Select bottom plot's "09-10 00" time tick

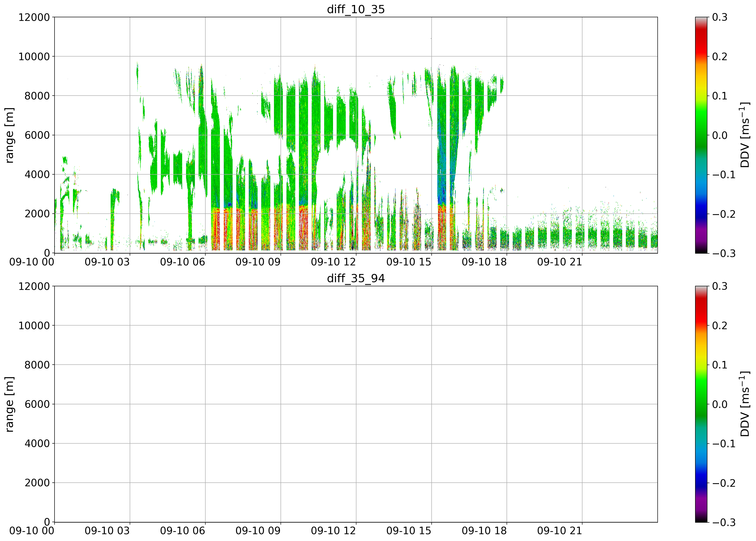click(32, 531)
